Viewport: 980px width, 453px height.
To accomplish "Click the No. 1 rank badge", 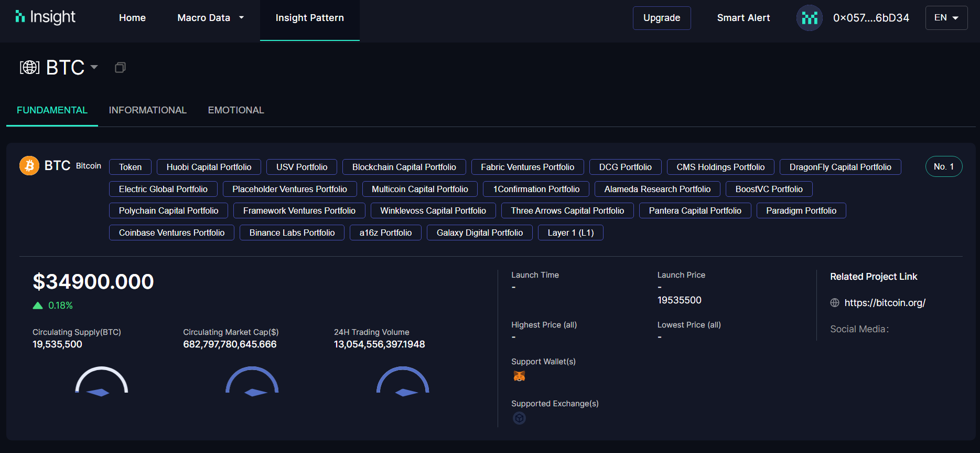I will pyautogui.click(x=944, y=166).
